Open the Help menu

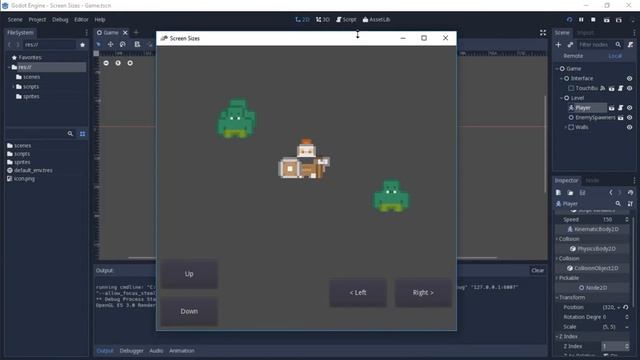tap(100, 20)
